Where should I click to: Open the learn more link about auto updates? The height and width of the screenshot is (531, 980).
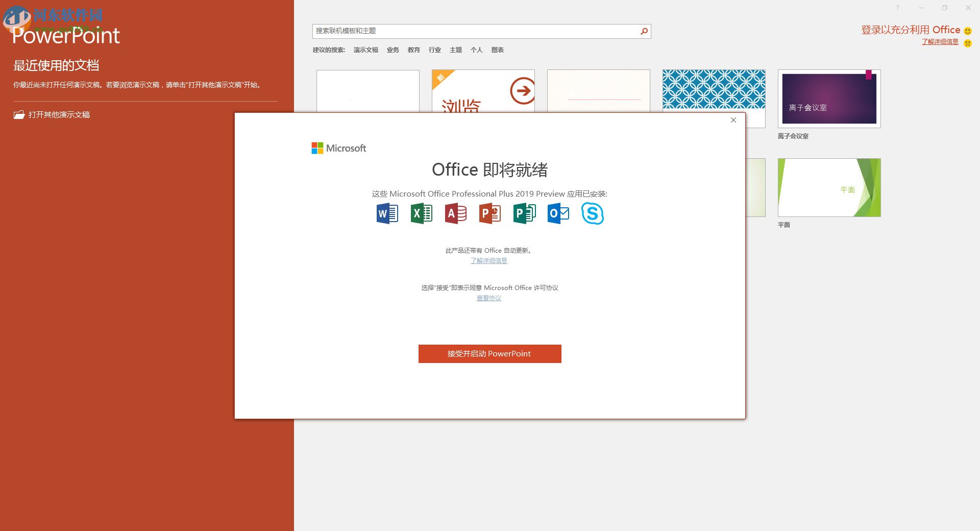click(x=489, y=261)
